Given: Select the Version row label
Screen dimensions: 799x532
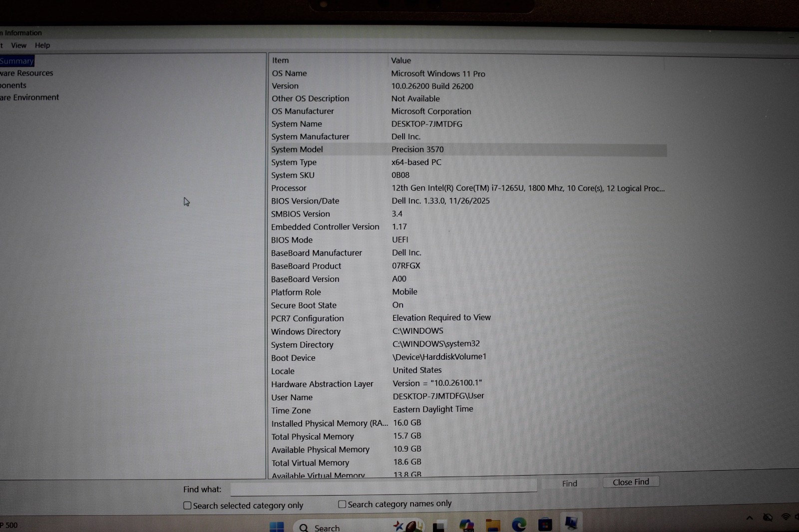Looking at the screenshot, I should 285,86.
